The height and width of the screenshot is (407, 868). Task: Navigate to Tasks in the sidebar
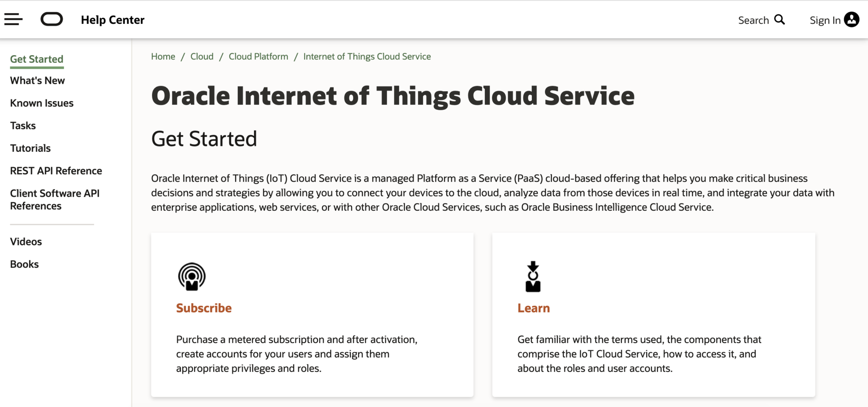[23, 125]
